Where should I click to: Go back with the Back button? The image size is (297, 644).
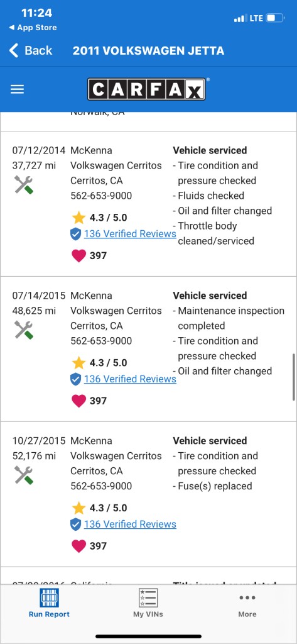coord(31,50)
